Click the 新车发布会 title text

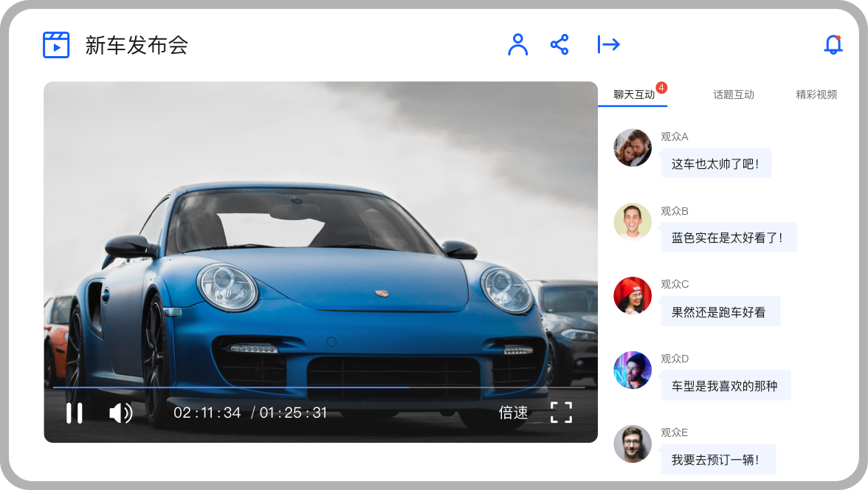[x=137, y=45]
